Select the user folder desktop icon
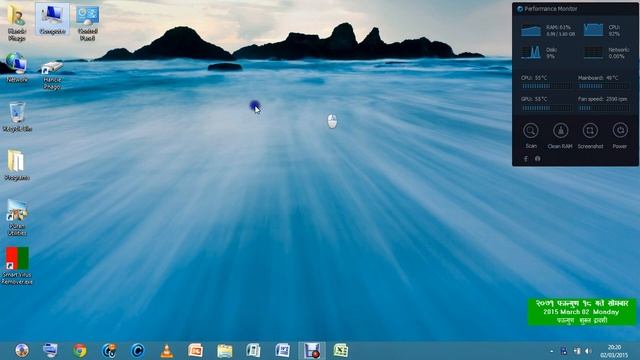Image resolution: width=640 pixels, height=360 pixels. pyautogui.click(x=16, y=23)
